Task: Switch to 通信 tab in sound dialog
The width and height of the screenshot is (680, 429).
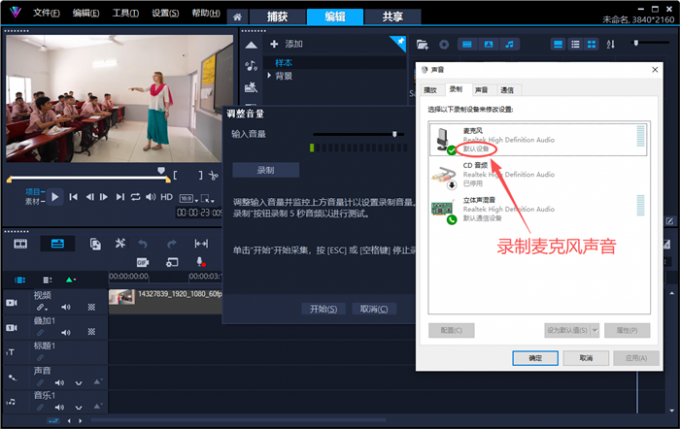Action: [x=507, y=90]
